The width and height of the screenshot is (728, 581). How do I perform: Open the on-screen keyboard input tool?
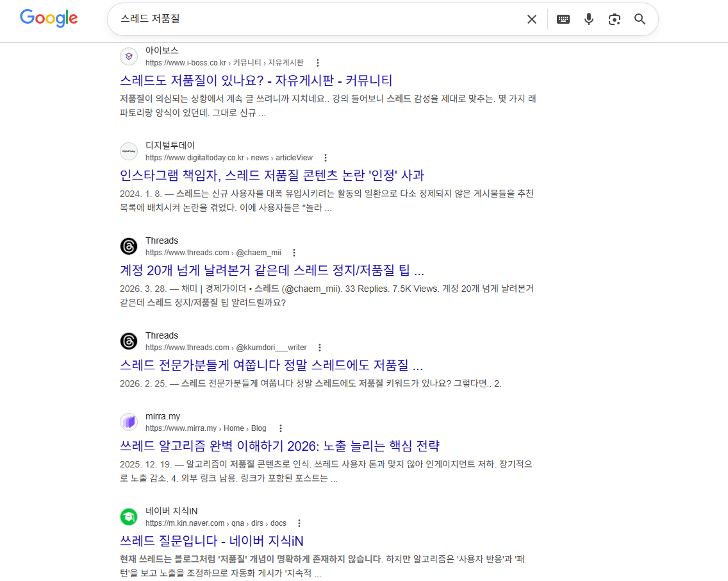(x=563, y=19)
